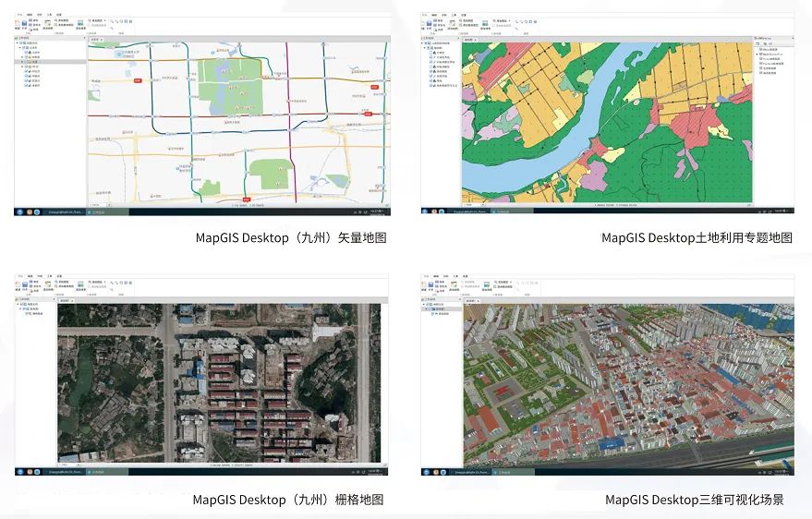The image size is (812, 519).
Task: Select the map view tab in vector map window
Action: (95, 40)
